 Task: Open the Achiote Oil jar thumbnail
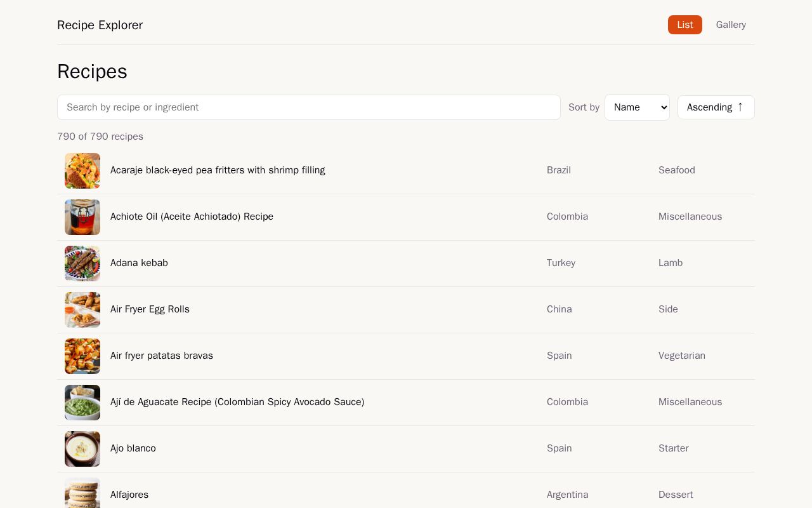(82, 217)
